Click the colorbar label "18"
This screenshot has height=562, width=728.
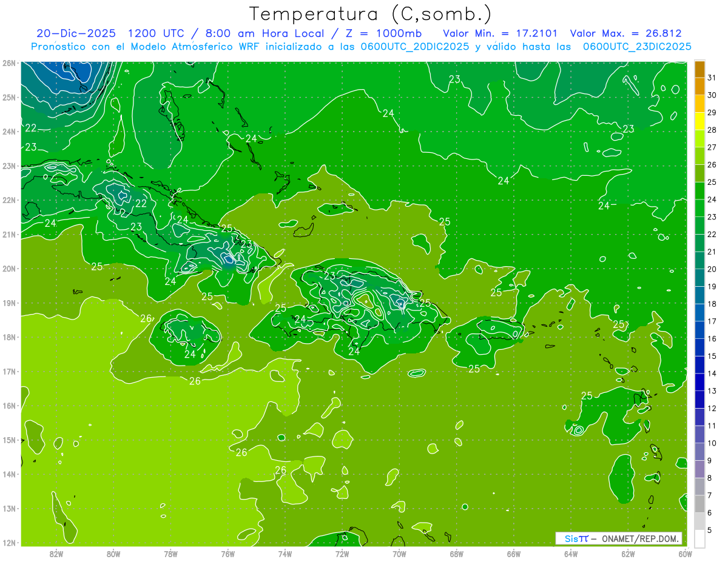point(712,304)
